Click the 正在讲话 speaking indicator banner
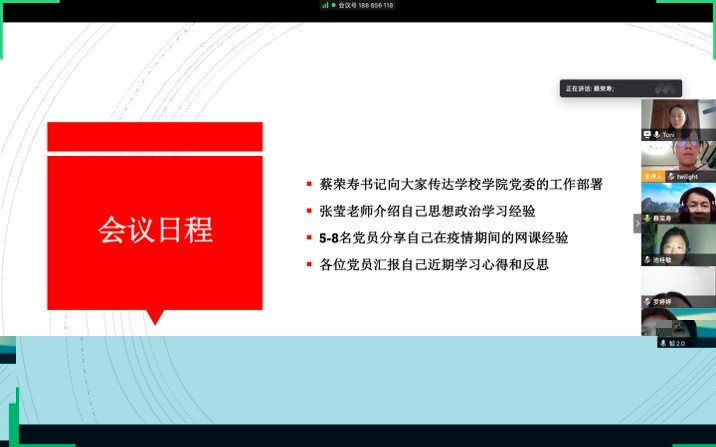The width and height of the screenshot is (716, 447). (620, 88)
